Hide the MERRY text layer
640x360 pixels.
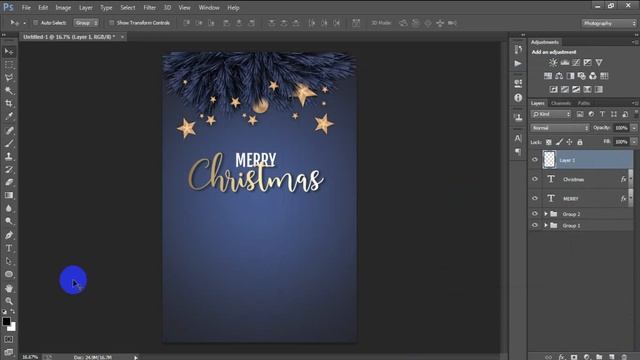click(535, 198)
